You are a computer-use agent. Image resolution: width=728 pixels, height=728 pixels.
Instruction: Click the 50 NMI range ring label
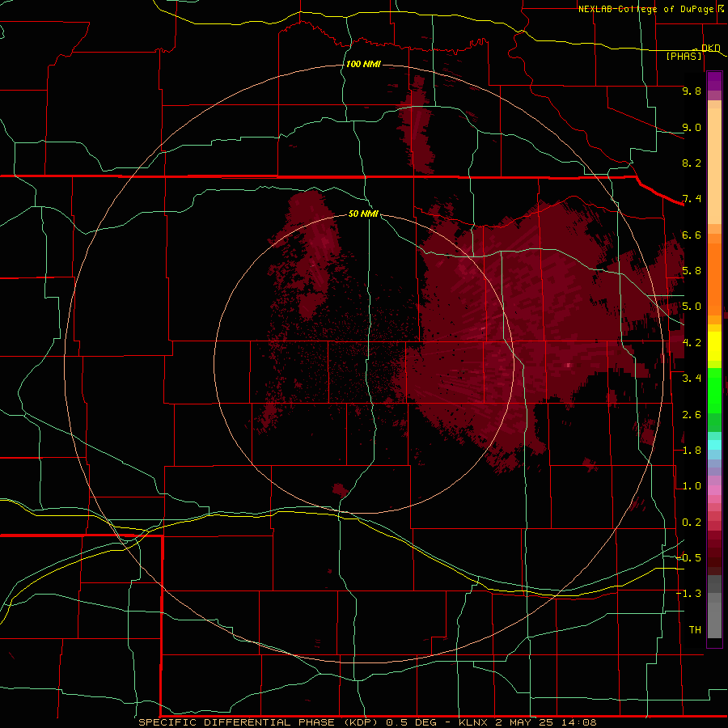(363, 214)
